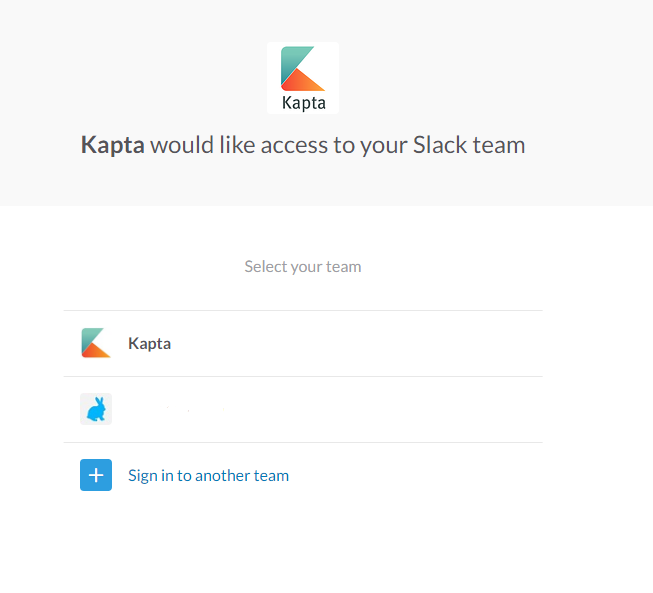Image resolution: width=653 pixels, height=593 pixels.
Task: Click the rabbit silhouette in team list
Action: coord(96,409)
